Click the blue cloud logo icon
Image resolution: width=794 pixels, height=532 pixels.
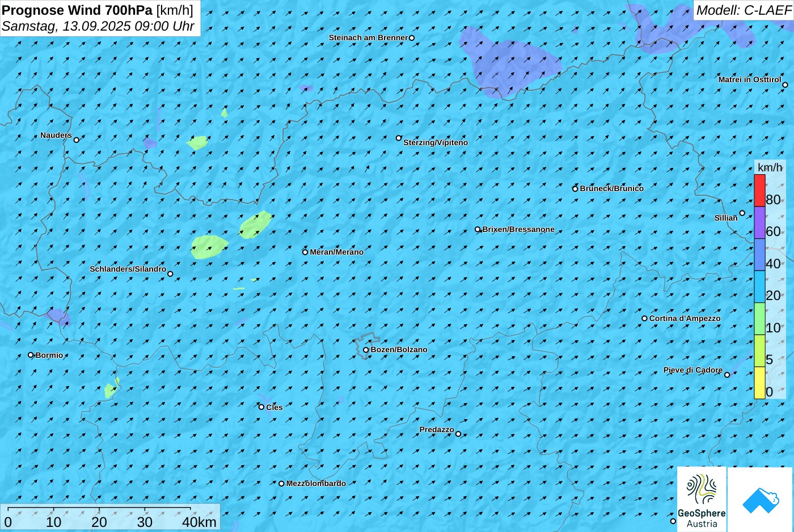(x=760, y=500)
